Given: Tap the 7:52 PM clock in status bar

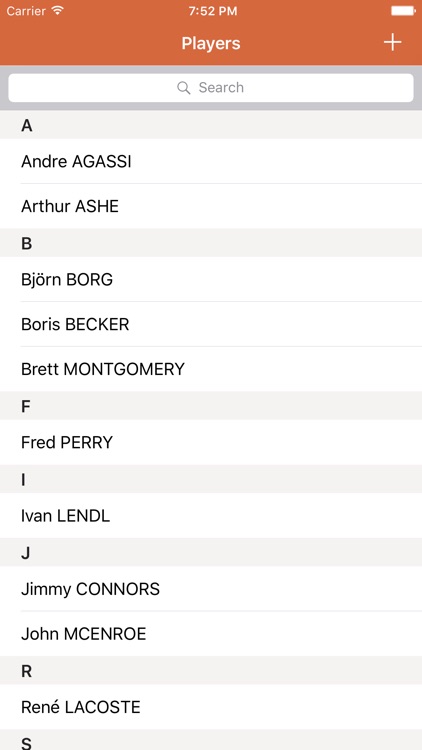Looking at the screenshot, I should [x=213, y=11].
